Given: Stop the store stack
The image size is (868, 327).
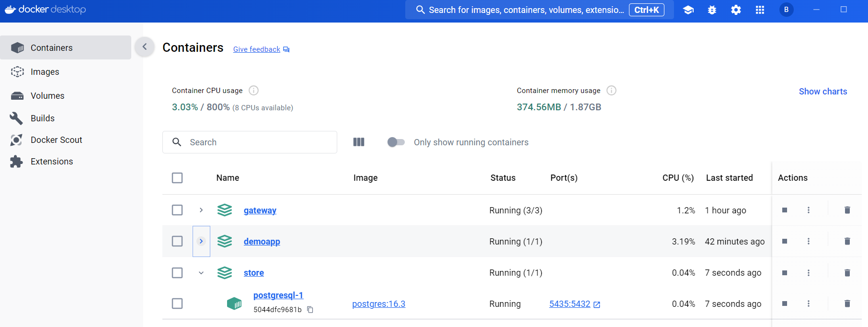Looking at the screenshot, I should (785, 273).
